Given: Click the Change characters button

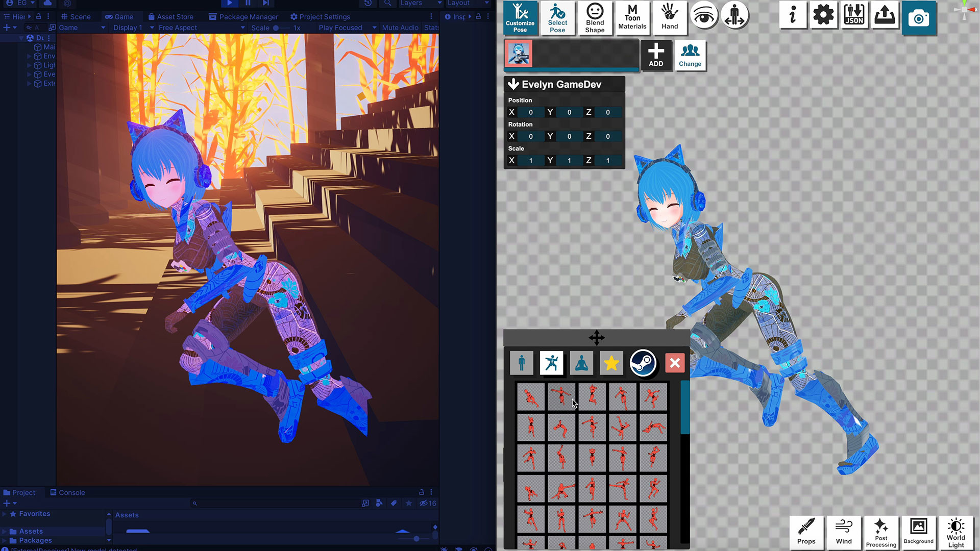Looking at the screenshot, I should (x=690, y=55).
